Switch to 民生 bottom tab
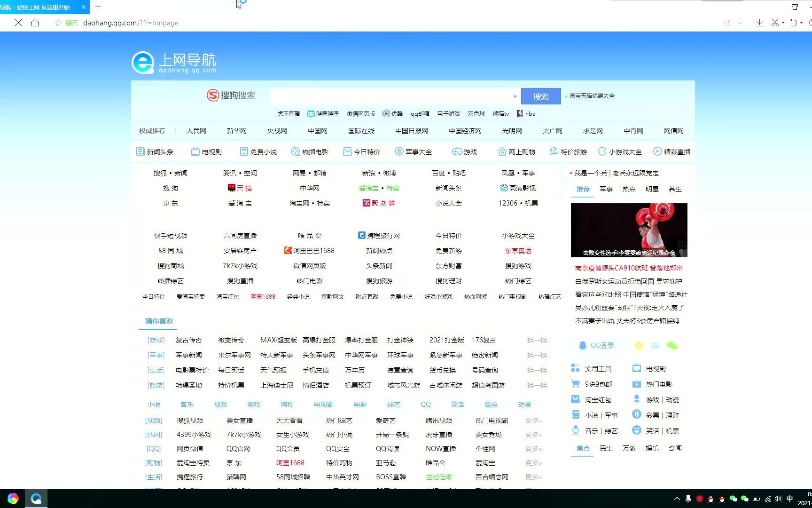812x508 pixels. (606, 448)
